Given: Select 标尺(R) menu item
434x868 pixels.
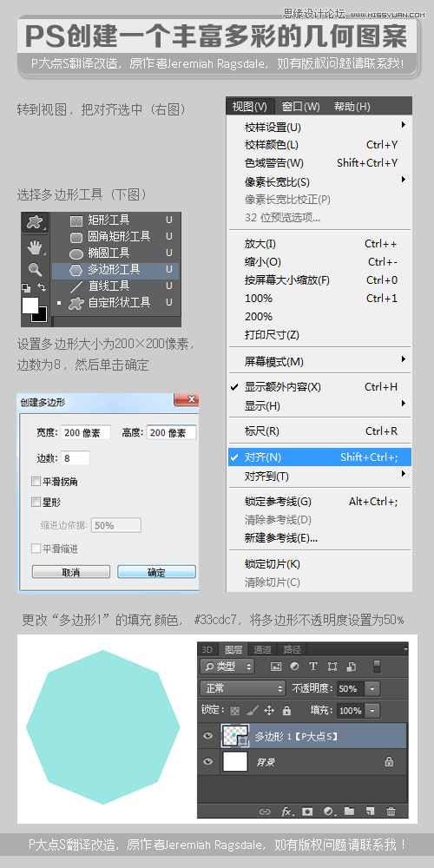Looking at the screenshot, I should tap(320, 431).
